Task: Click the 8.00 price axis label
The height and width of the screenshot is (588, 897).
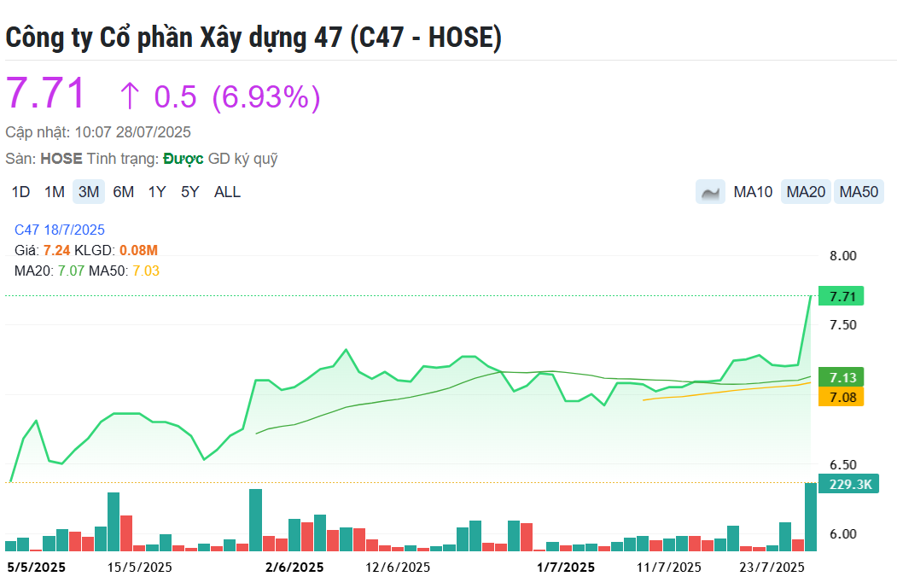Action: pos(843,256)
